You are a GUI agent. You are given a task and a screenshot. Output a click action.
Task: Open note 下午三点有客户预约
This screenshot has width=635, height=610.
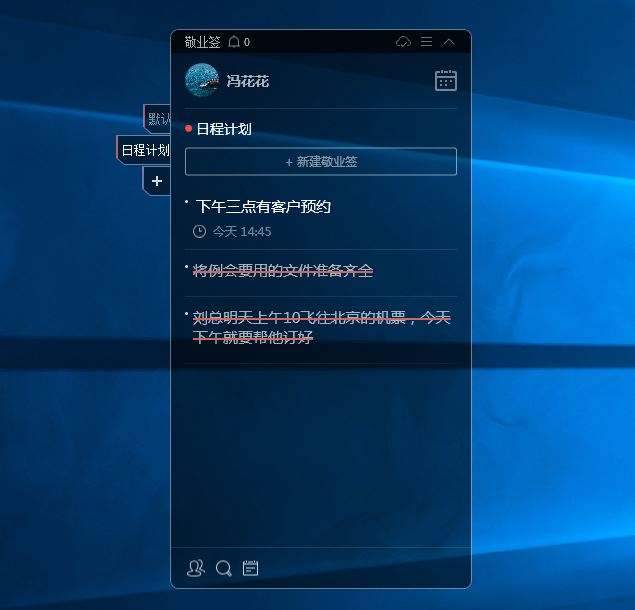pyautogui.click(x=263, y=207)
